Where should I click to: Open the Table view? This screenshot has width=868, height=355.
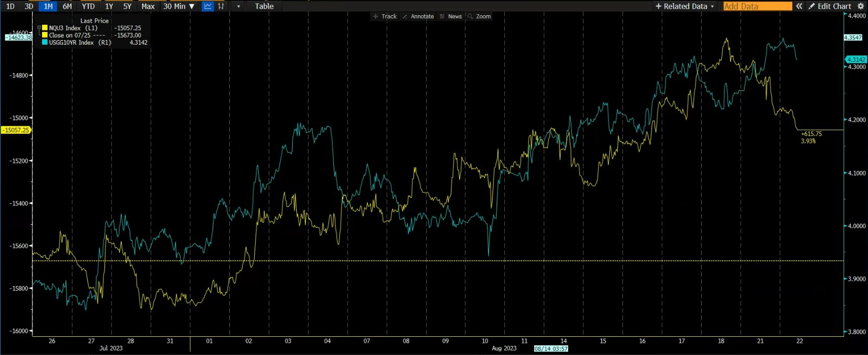tap(264, 6)
